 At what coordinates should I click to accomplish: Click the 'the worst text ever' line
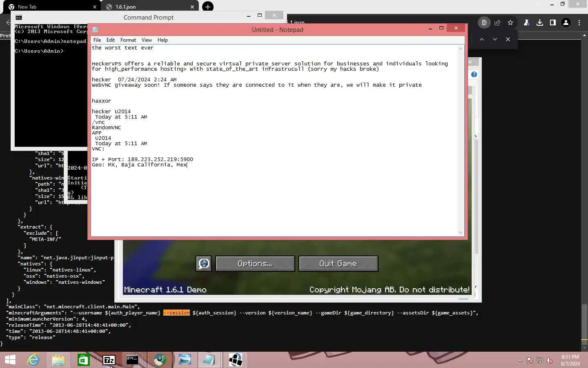[x=122, y=48]
